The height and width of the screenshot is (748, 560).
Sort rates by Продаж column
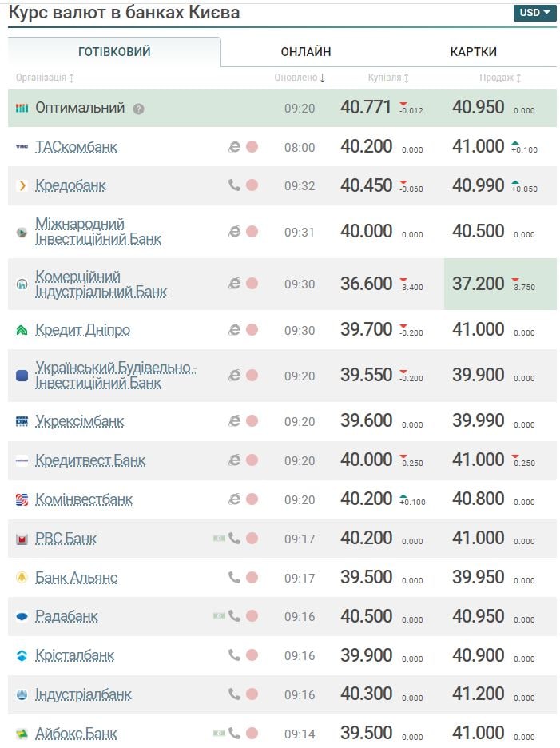pos(500,78)
